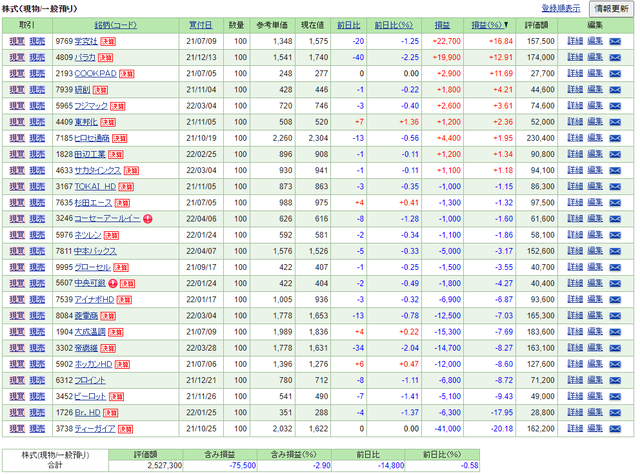Click the mail icon in the 7811 中本パックス row
640x474 pixels.
[615, 251]
